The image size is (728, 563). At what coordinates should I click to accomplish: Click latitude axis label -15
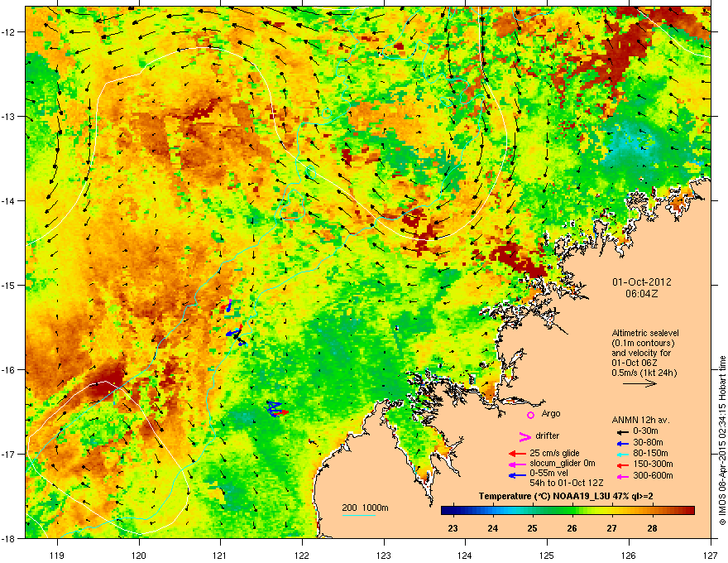pyautogui.click(x=9, y=285)
